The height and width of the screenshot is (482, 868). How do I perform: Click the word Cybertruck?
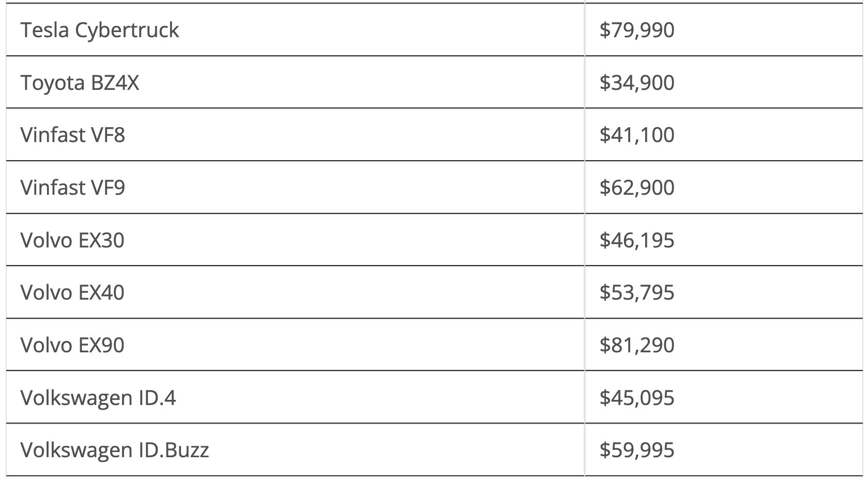click(127, 30)
